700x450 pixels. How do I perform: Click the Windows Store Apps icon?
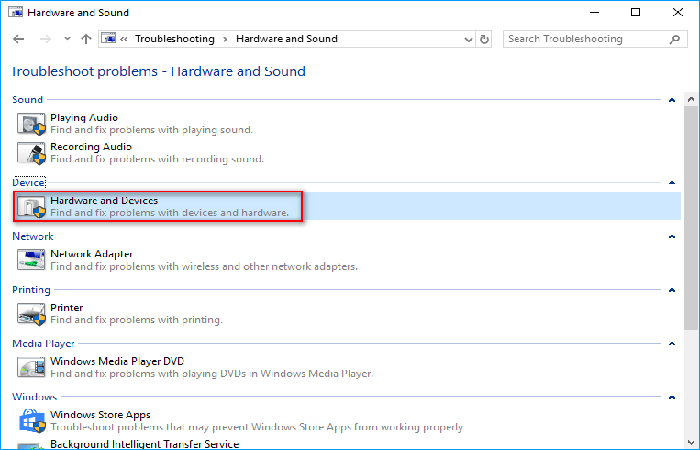[32, 421]
